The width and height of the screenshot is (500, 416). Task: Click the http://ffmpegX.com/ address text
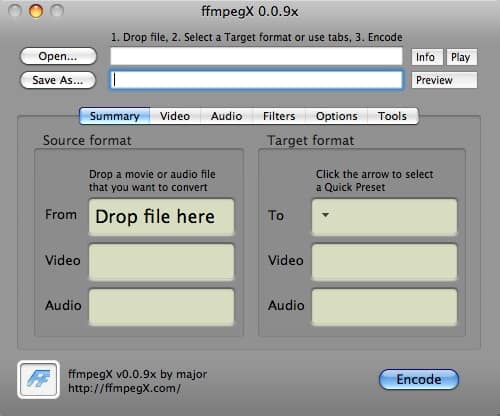click(x=124, y=388)
